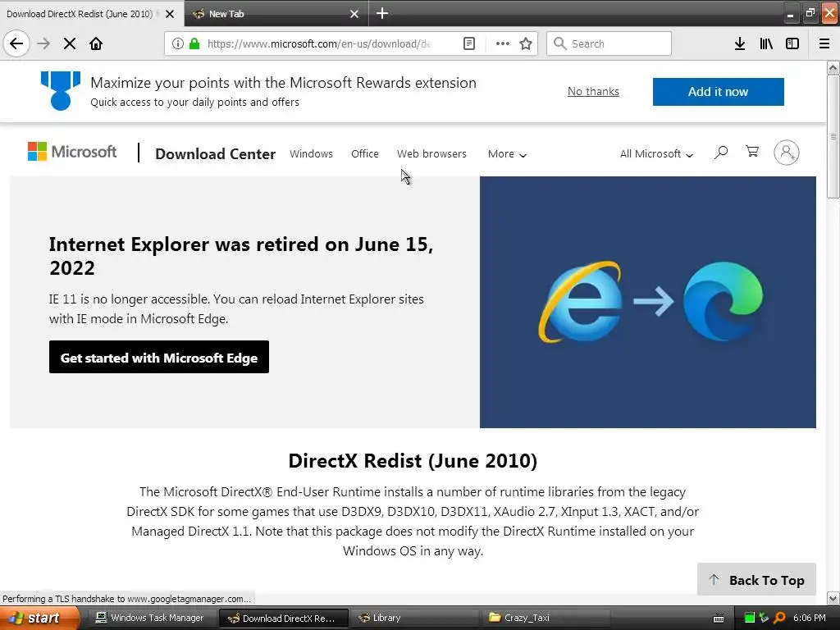Image resolution: width=840 pixels, height=630 pixels.
Task: Expand the More dropdown menu
Action: pos(507,153)
